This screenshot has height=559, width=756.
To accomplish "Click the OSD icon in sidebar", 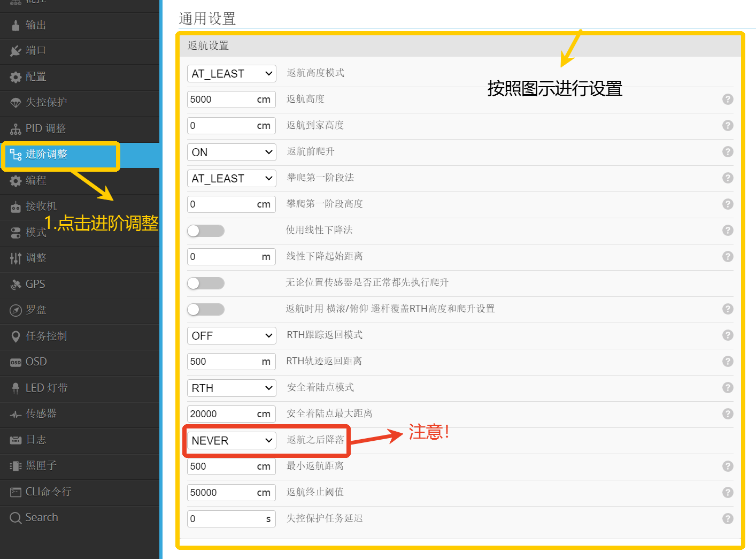I will coord(16,363).
